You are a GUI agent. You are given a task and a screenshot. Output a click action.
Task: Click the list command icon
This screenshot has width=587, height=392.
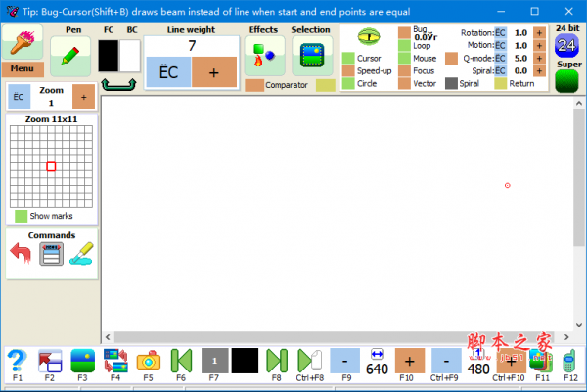click(x=51, y=254)
